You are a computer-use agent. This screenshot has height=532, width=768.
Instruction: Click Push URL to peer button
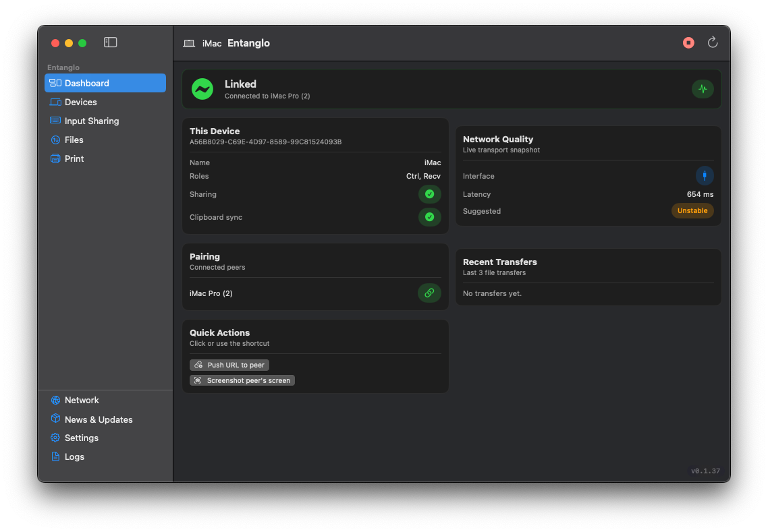point(229,365)
